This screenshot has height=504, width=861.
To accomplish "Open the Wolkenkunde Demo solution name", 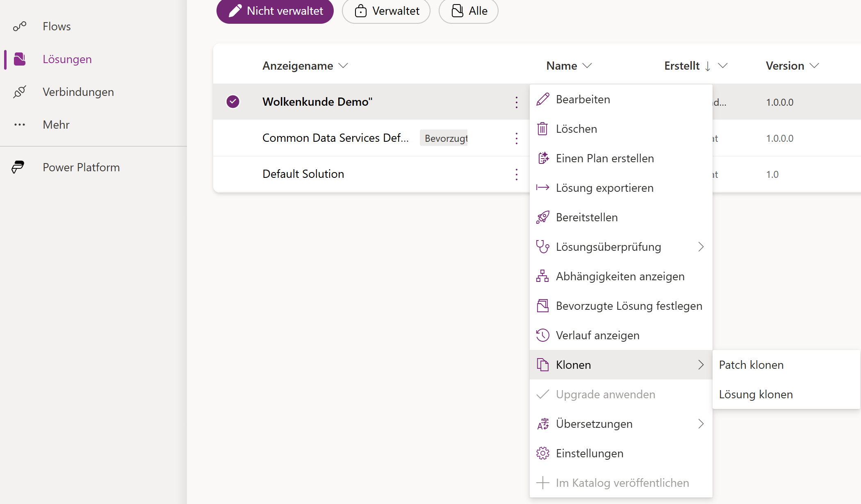I will [x=317, y=102].
